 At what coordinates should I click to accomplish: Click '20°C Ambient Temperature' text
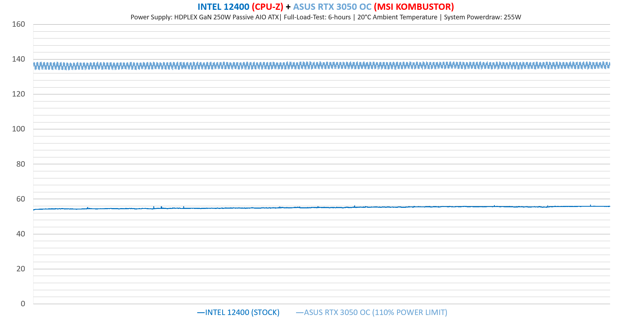click(x=397, y=17)
